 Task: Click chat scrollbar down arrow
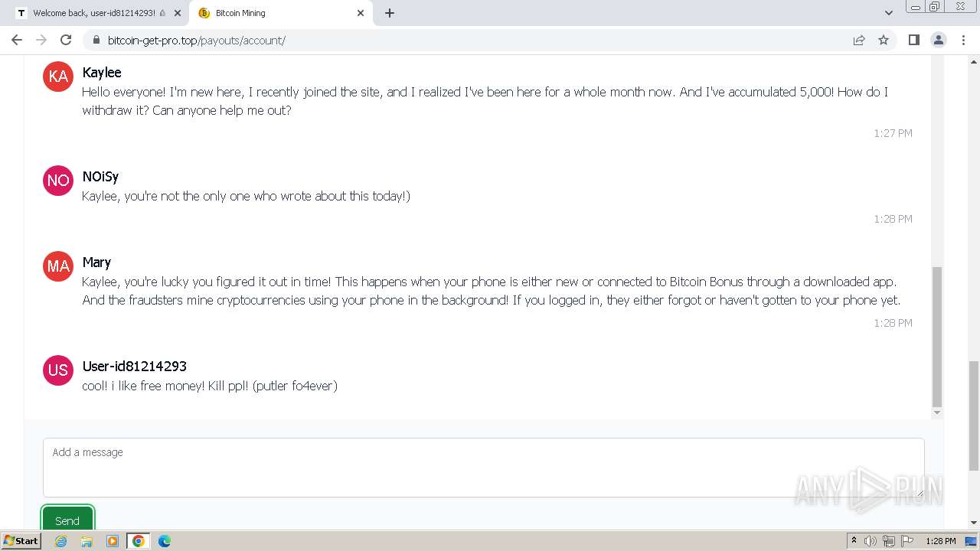937,413
